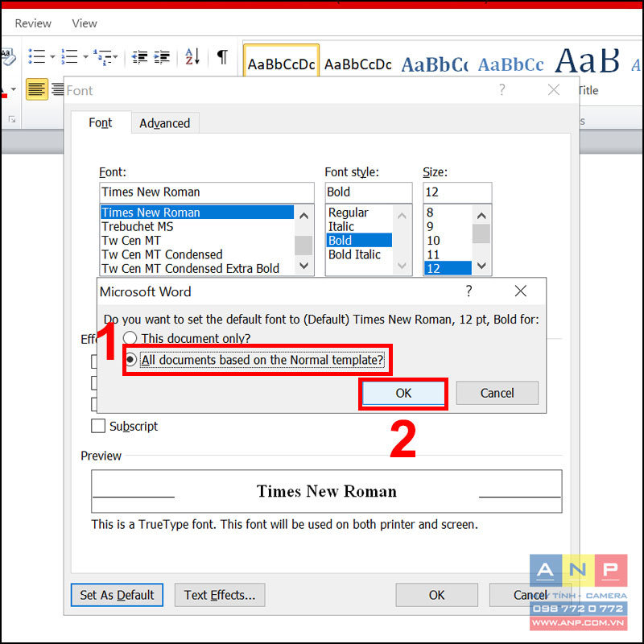Click the Font name input field

[207, 192]
